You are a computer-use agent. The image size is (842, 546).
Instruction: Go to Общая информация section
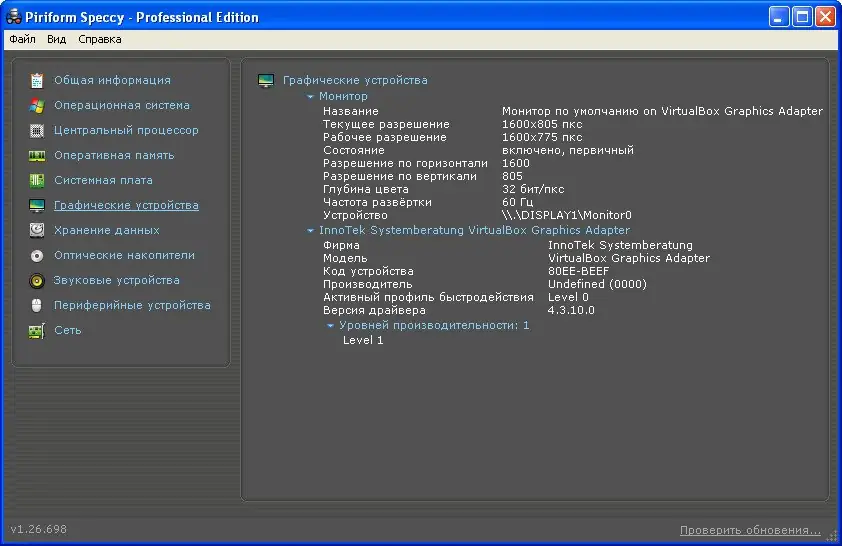112,80
